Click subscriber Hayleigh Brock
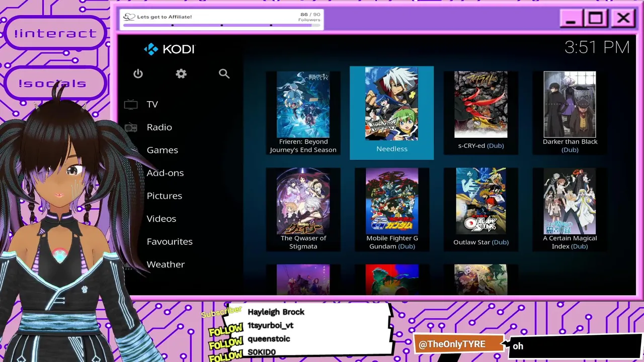Viewport: 644px width, 362px height. tap(276, 312)
